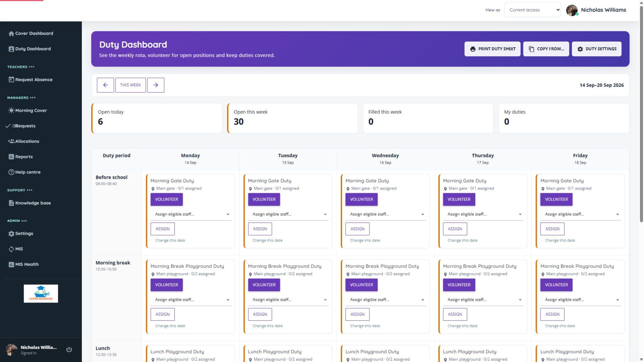Open the View as access dropdown
The width and height of the screenshot is (644, 362).
532,10
